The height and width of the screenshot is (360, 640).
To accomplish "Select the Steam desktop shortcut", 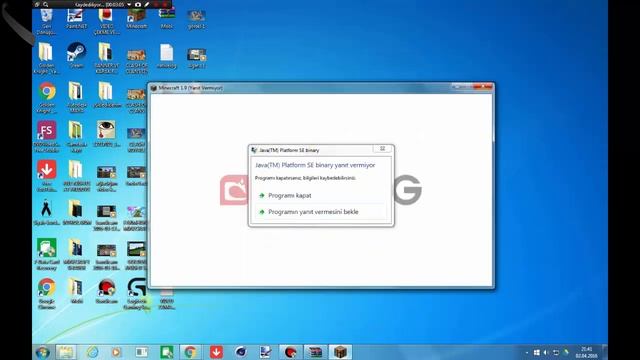I will click(x=76, y=56).
